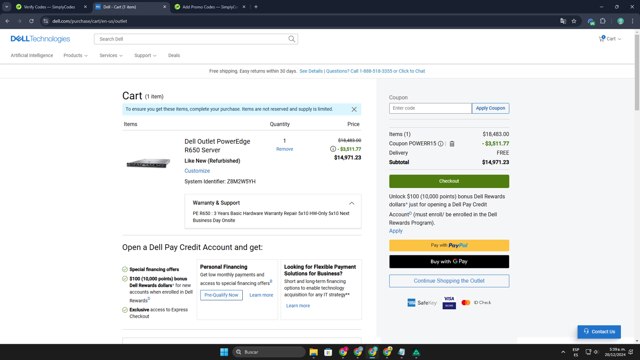
Task: Focus the coupon Enter code field
Action: (430, 108)
